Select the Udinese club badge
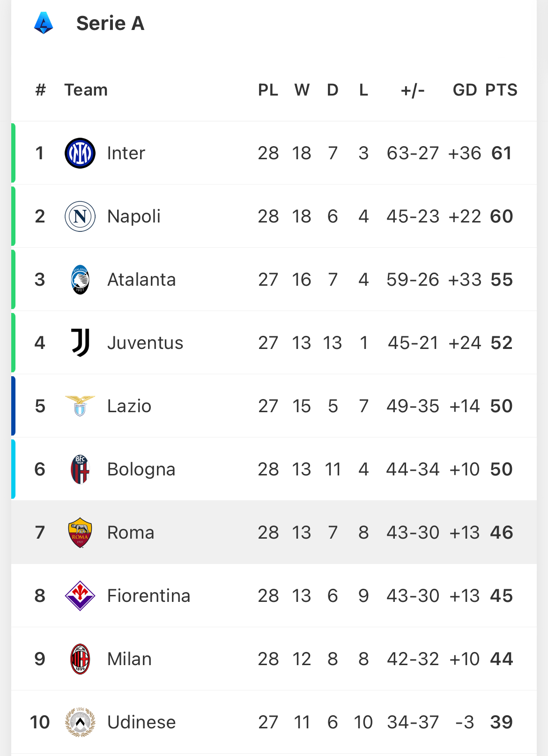 coord(80,722)
